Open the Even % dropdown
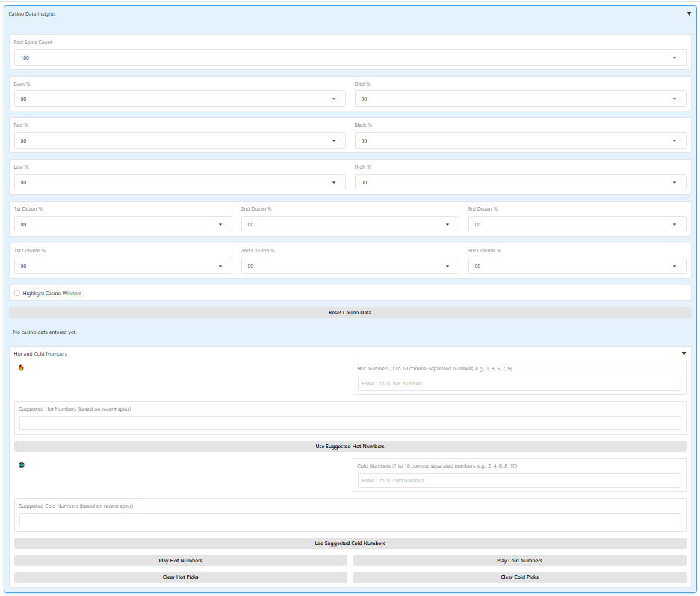 [179, 99]
